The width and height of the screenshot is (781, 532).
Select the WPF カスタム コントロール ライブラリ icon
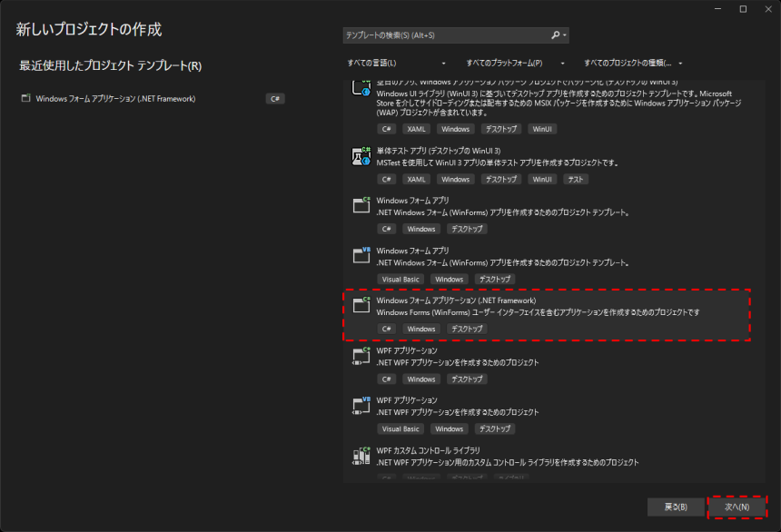point(361,456)
